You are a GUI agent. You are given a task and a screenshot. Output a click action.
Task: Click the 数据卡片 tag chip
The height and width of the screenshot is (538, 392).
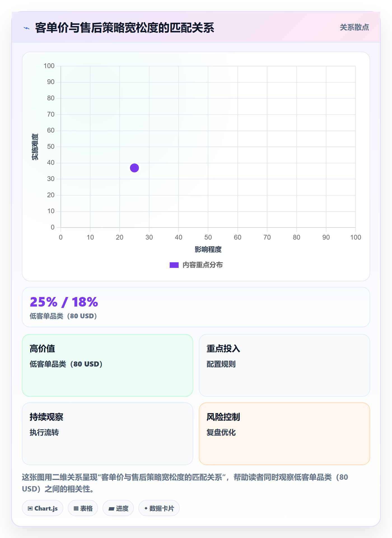(159, 508)
